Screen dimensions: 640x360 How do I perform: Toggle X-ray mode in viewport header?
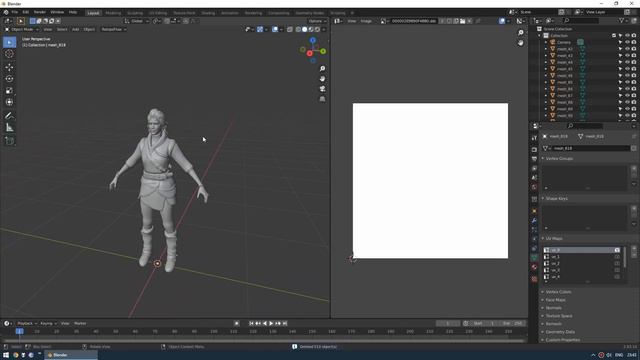289,29
